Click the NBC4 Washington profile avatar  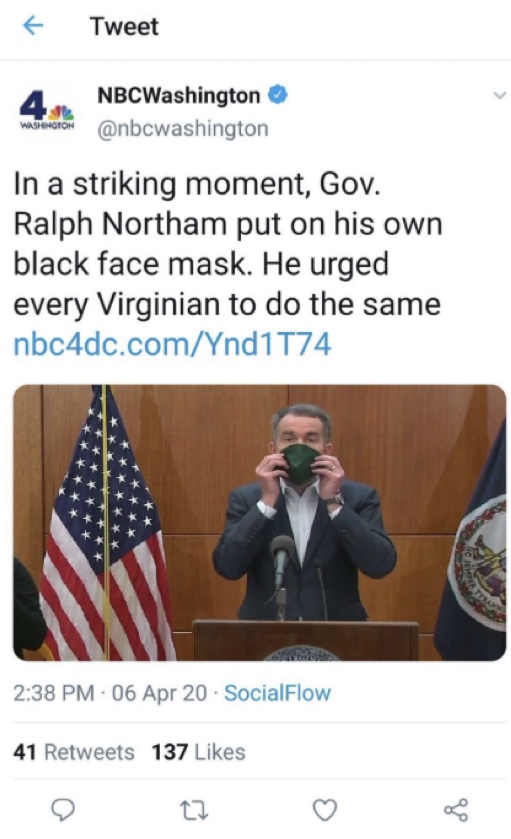47,111
